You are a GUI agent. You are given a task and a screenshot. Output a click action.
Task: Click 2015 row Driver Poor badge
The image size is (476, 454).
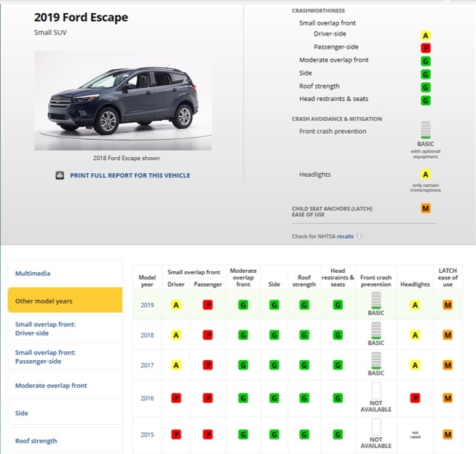pos(176,434)
